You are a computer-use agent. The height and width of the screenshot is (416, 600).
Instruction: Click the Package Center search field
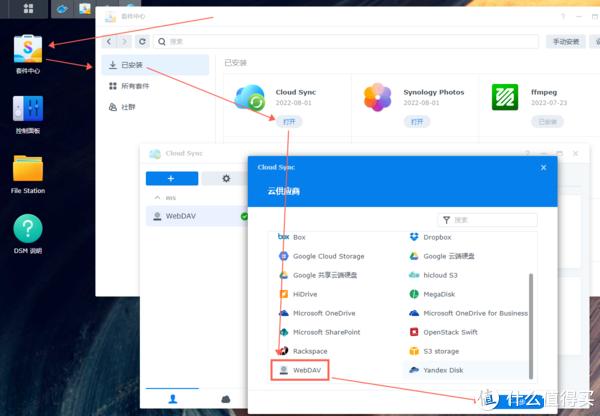(x=346, y=41)
